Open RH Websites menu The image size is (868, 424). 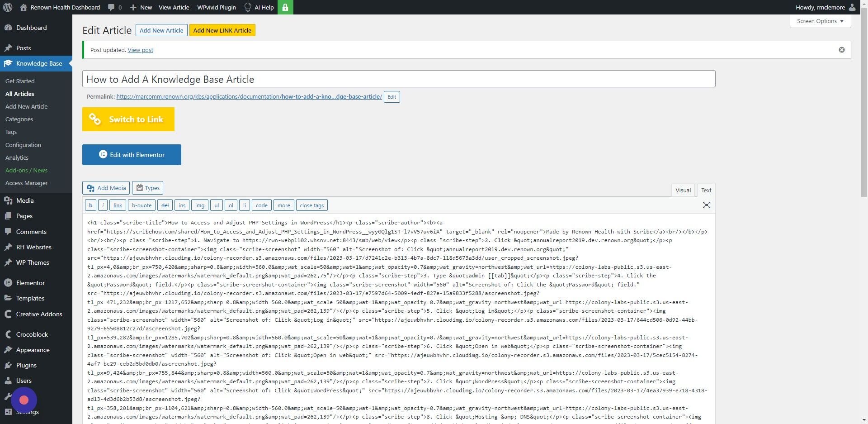point(36,247)
